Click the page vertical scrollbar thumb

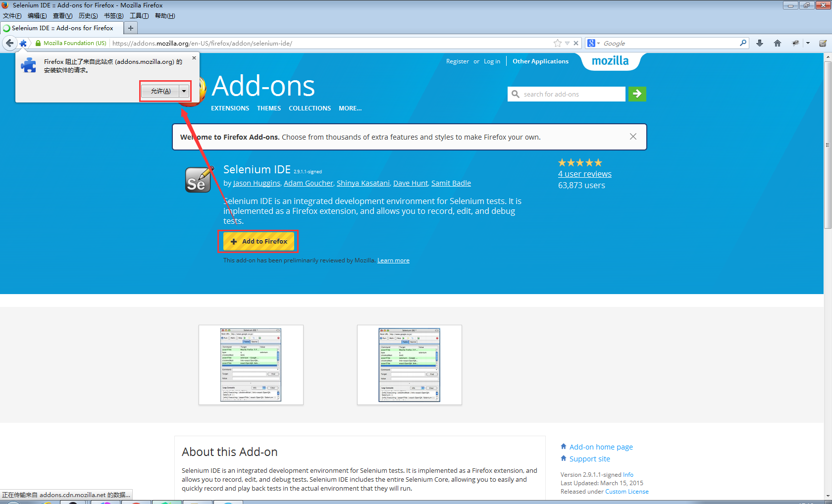click(828, 145)
